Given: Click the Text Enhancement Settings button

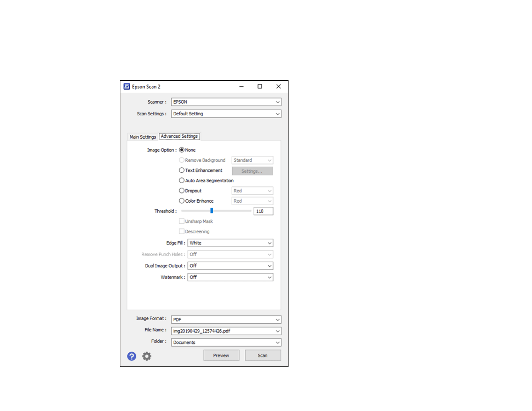Looking at the screenshot, I should [x=253, y=171].
